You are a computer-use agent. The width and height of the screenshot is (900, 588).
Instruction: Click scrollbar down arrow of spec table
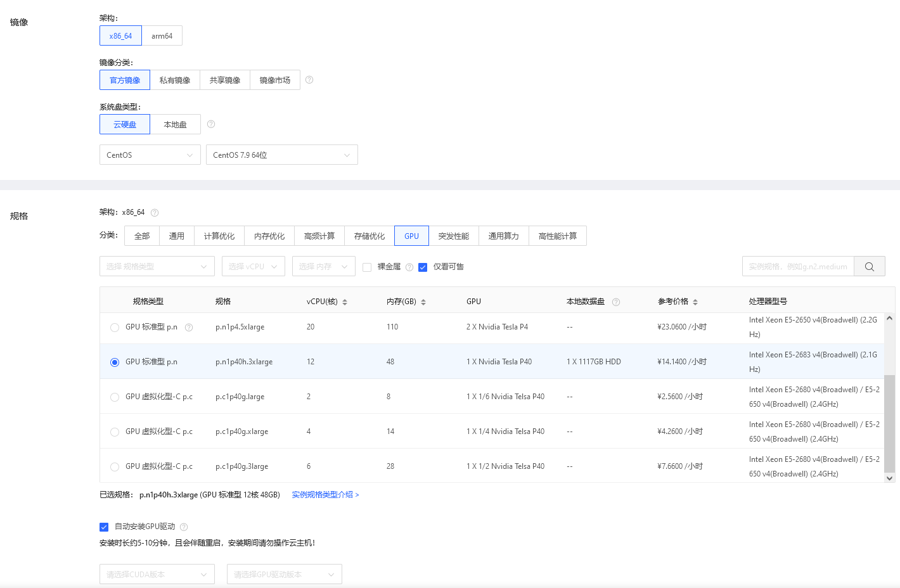click(x=889, y=478)
